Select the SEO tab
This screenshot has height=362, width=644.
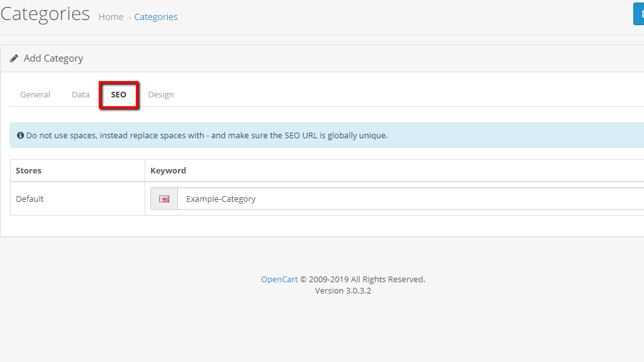[x=118, y=94]
